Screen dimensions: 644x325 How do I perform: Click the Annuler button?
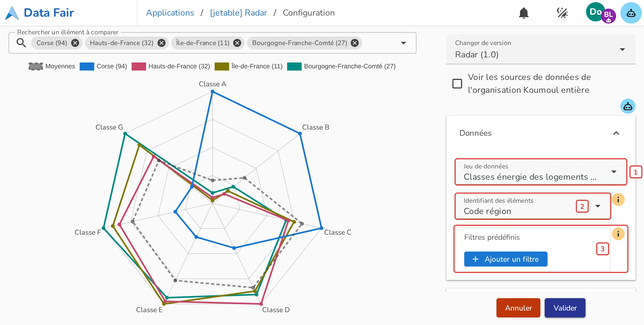coord(518,308)
